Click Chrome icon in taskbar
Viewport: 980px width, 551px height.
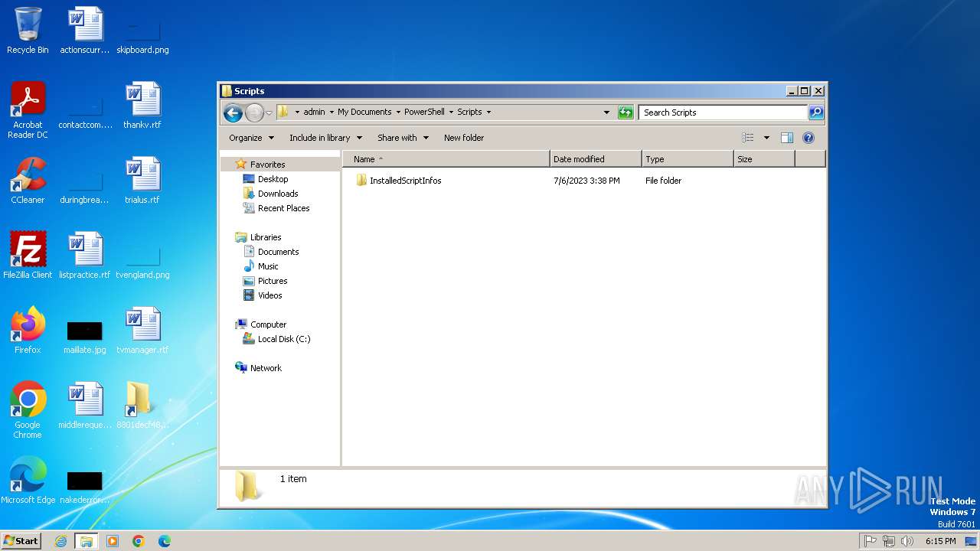pyautogui.click(x=139, y=541)
